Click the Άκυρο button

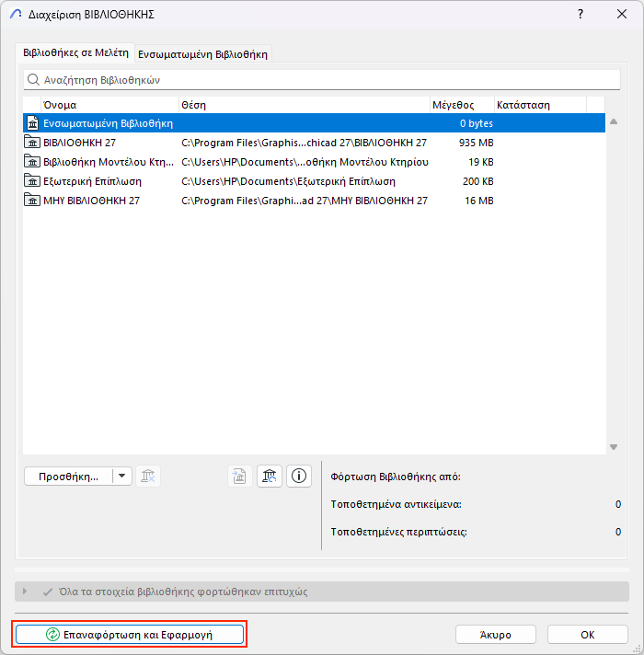[x=496, y=635]
